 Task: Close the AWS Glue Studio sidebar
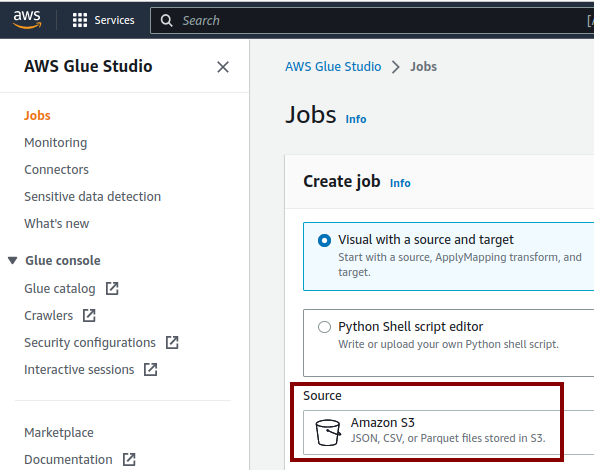223,67
